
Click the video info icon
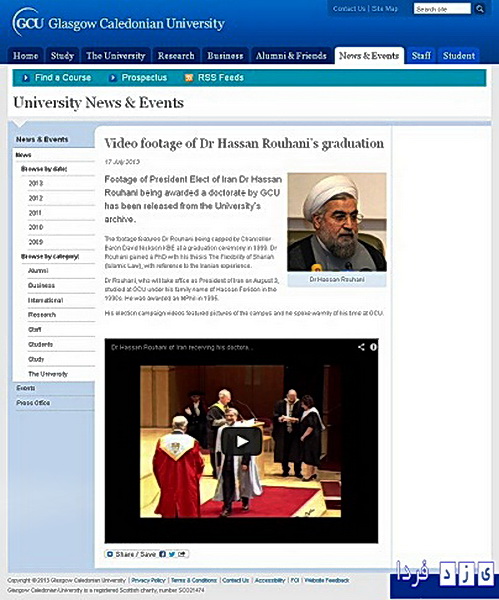[373, 347]
